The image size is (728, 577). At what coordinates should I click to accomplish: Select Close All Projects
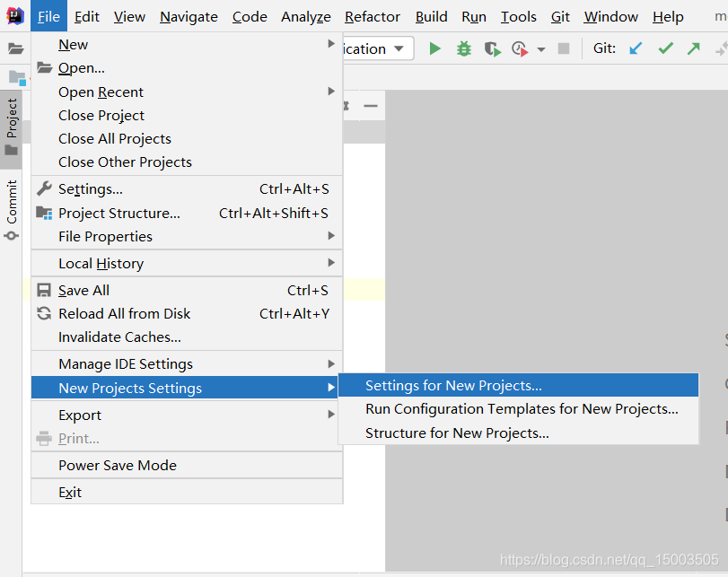click(x=187, y=138)
